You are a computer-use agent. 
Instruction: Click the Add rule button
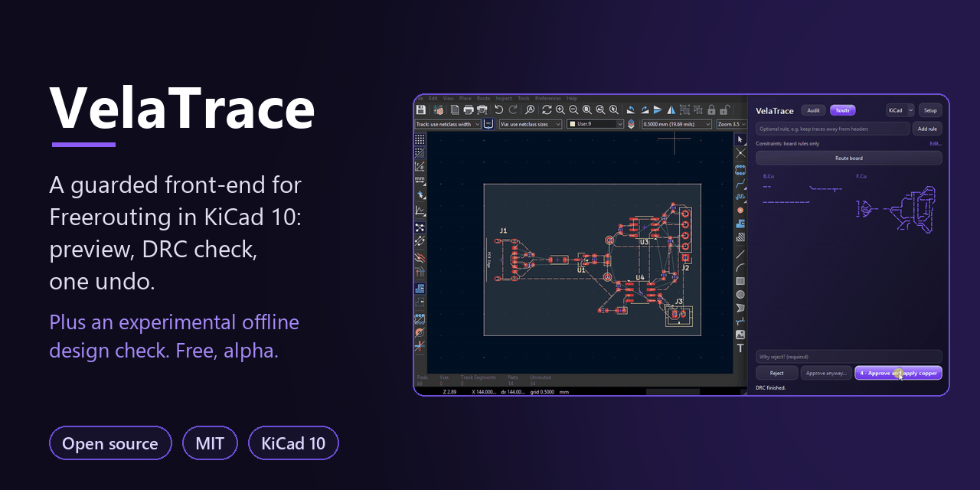pyautogui.click(x=927, y=129)
